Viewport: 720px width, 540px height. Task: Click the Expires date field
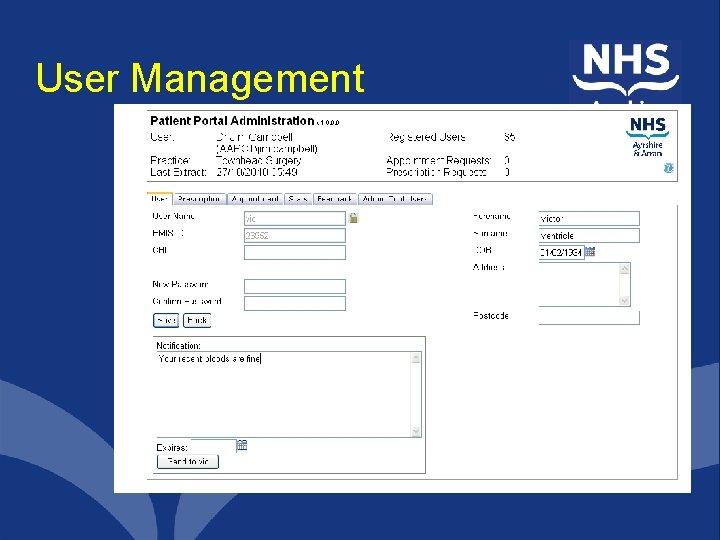(x=213, y=446)
